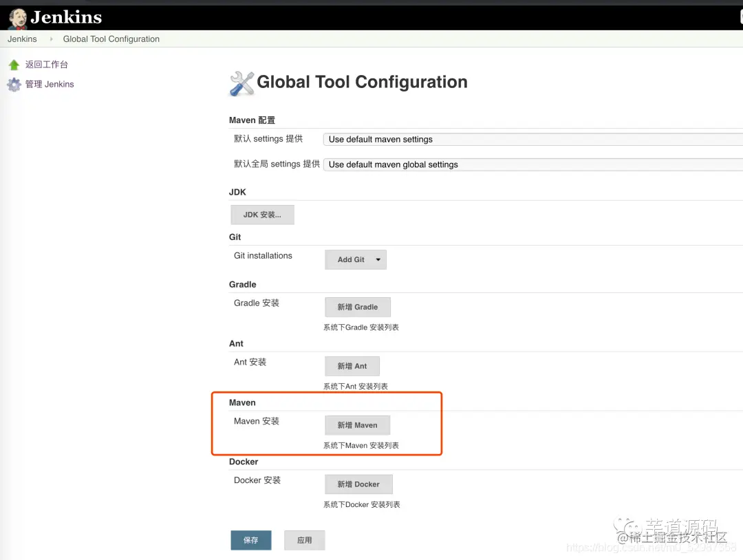This screenshot has height=560, width=743.
Task: Click 新增 Maven button
Action: (358, 425)
